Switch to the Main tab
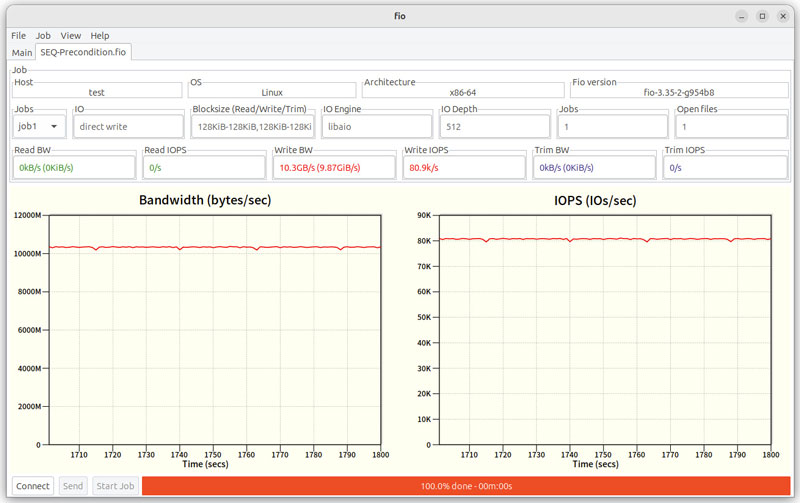The height and width of the screenshot is (503, 800). pos(22,52)
